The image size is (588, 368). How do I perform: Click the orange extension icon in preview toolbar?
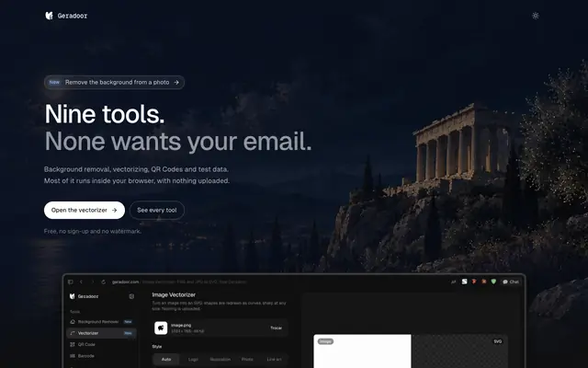(x=484, y=282)
